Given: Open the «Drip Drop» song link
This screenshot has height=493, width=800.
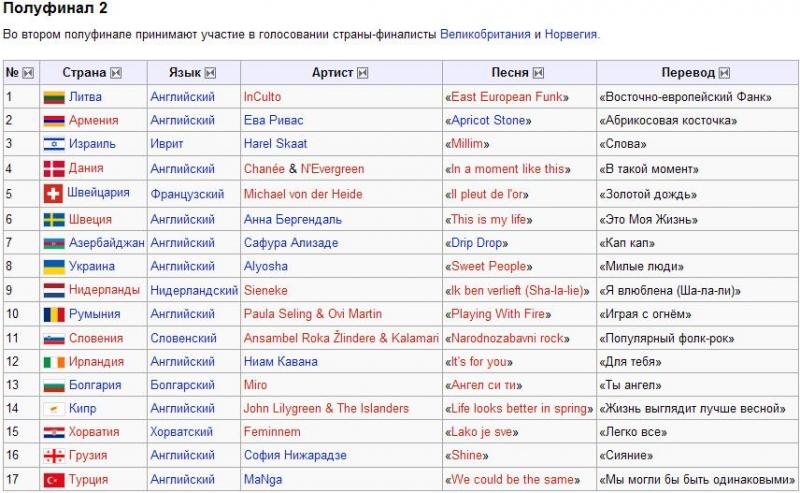Looking at the screenshot, I should tap(477, 242).
